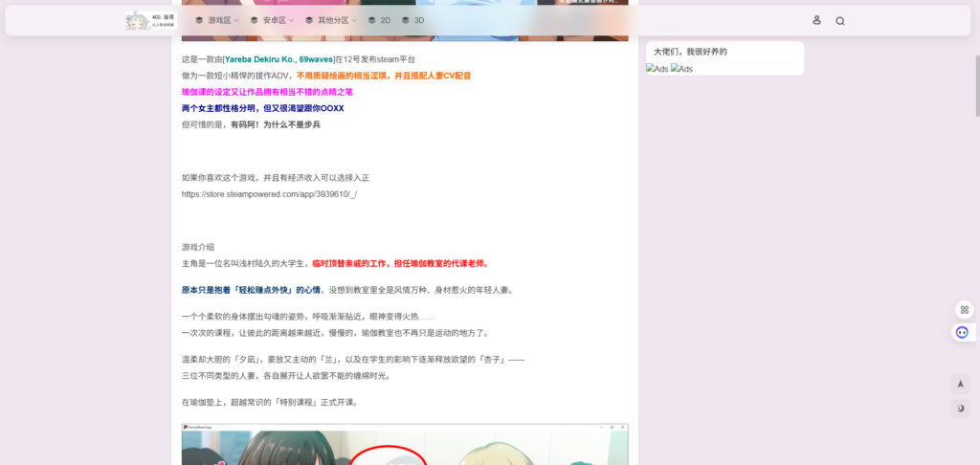Expand the 安卓区 dropdown menu
Screen dimensions: 980x465
pyautogui.click(x=271, y=20)
